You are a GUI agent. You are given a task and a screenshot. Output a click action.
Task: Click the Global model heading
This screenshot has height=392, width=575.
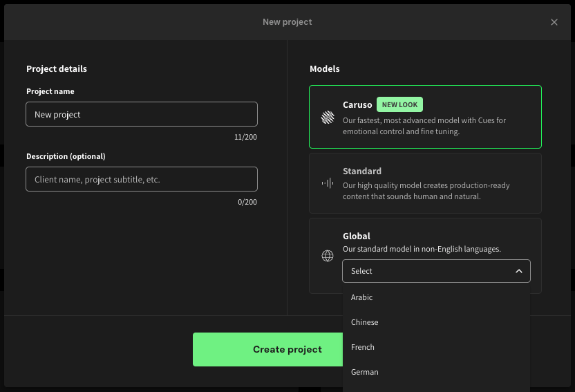tap(357, 236)
